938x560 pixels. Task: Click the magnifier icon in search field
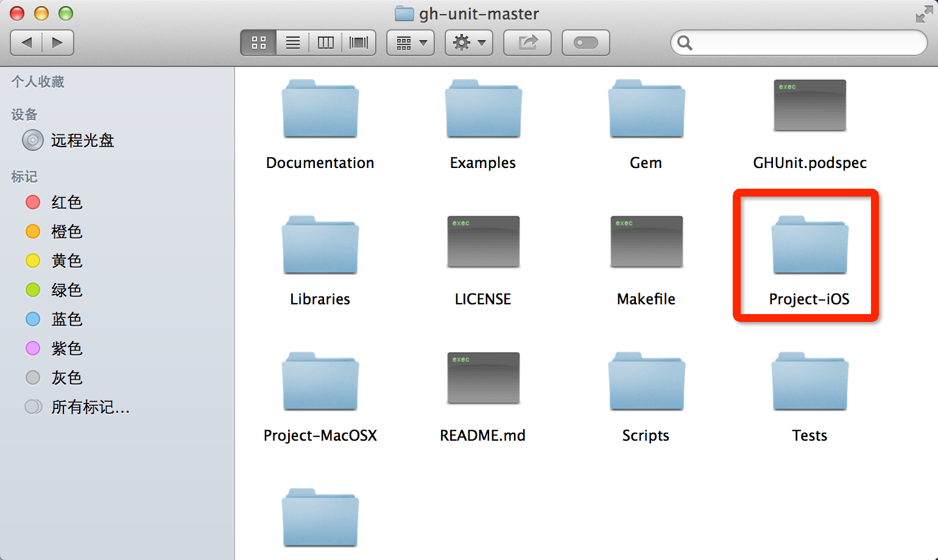[685, 43]
